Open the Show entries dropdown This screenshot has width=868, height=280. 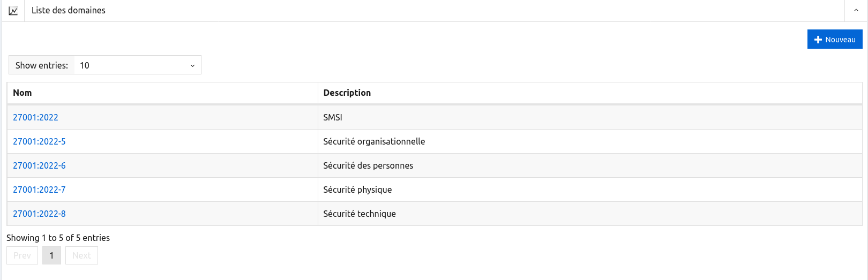pos(137,65)
